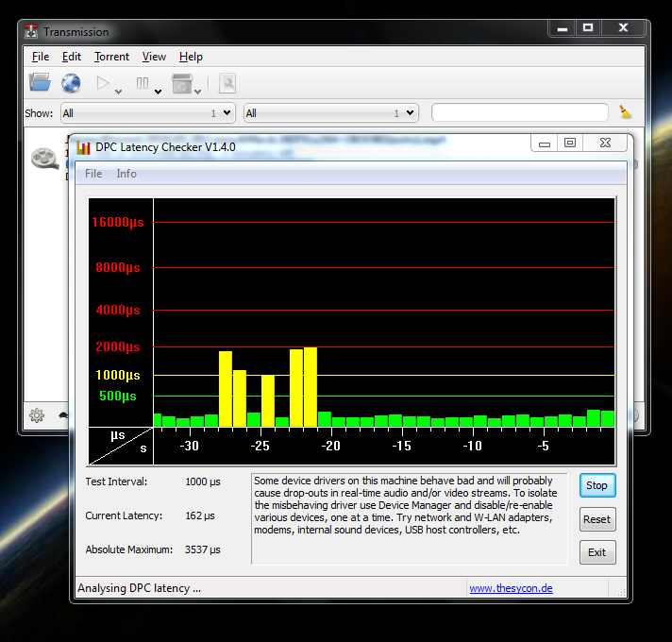The width and height of the screenshot is (672, 642).
Task: Click the '1000µs' yellow axis label
Action: click(118, 375)
